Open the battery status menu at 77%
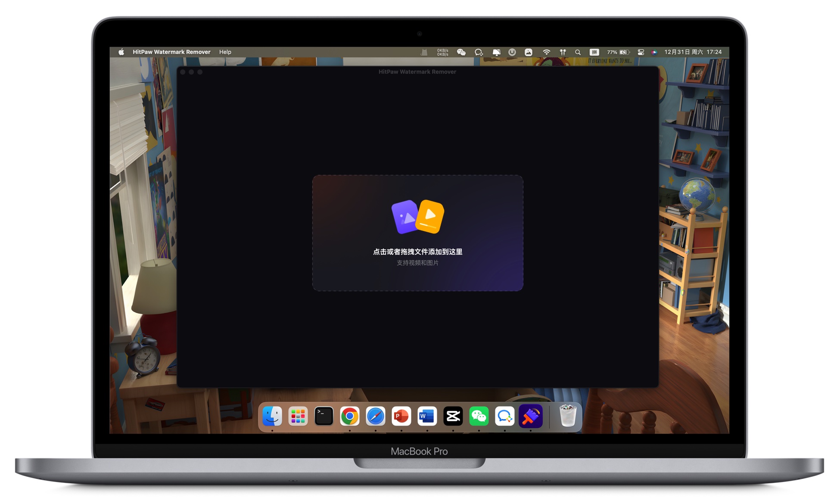The width and height of the screenshot is (840, 504). 618,52
